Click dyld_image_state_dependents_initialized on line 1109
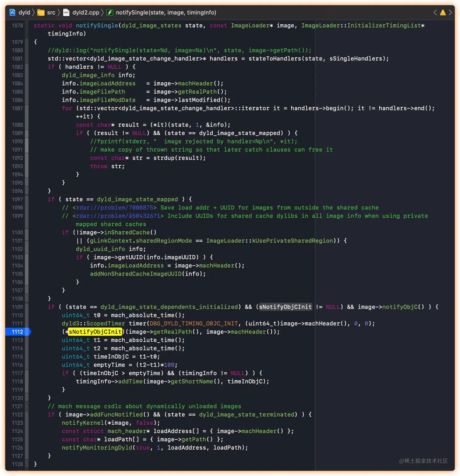The width and height of the screenshot is (460, 476). point(169,307)
